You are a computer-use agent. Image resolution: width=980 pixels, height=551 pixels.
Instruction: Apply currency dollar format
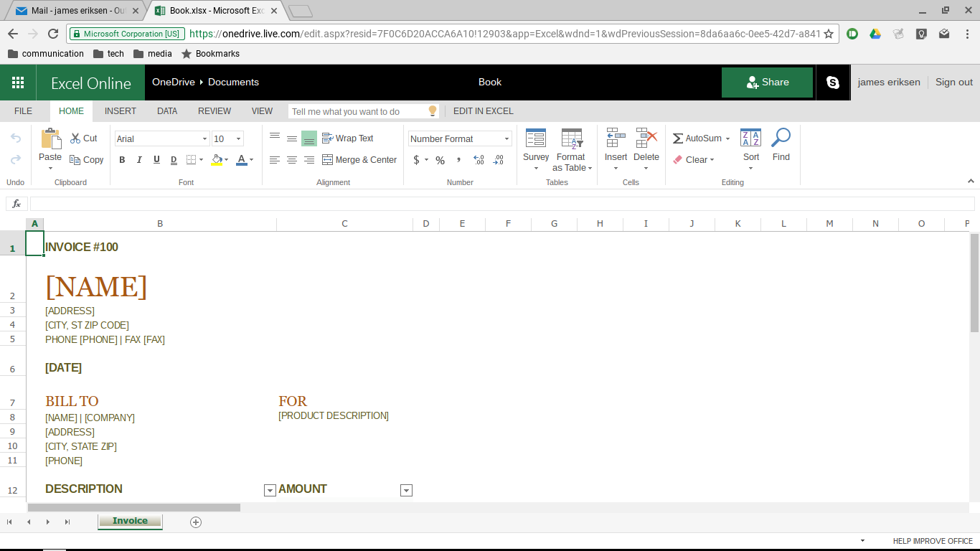416,160
